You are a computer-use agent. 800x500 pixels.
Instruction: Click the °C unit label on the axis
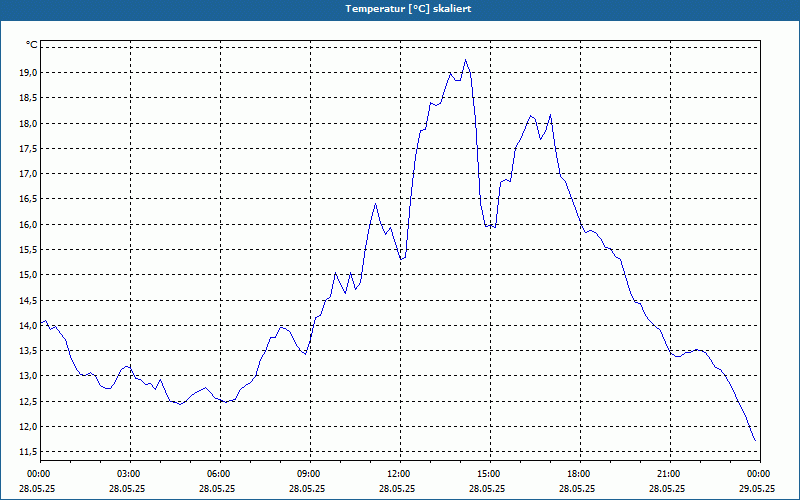pyautogui.click(x=32, y=45)
